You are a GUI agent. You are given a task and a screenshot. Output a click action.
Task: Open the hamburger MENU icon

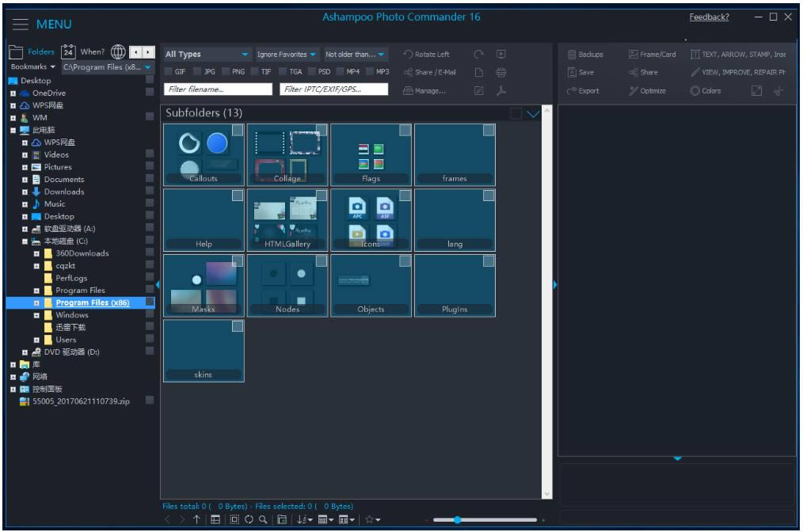(21, 24)
